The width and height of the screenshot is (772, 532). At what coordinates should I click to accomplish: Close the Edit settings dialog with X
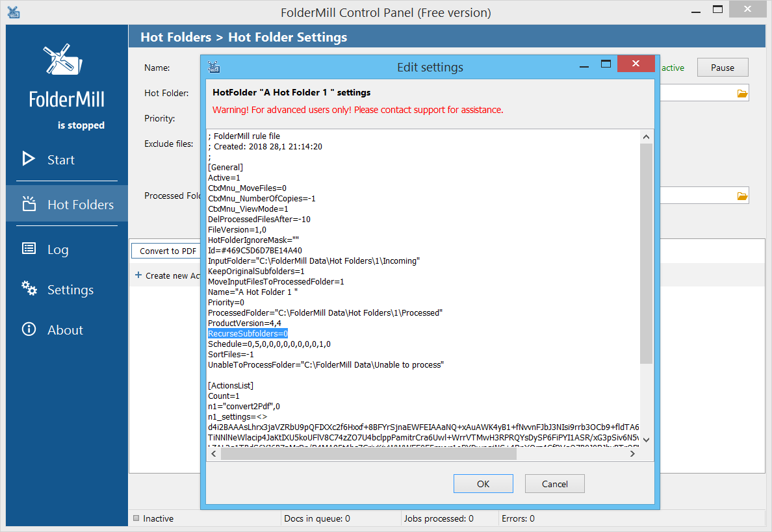tap(636, 64)
